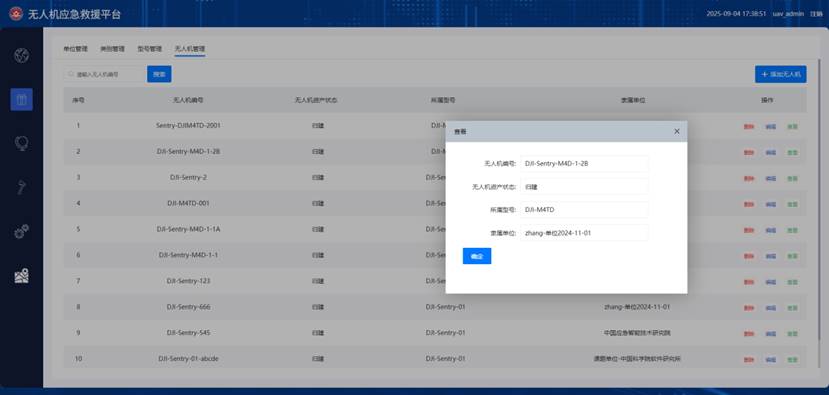Viewport: 829px width, 395px height.
Task: Click the 隶属单位 field in the dialog
Action: pos(584,233)
